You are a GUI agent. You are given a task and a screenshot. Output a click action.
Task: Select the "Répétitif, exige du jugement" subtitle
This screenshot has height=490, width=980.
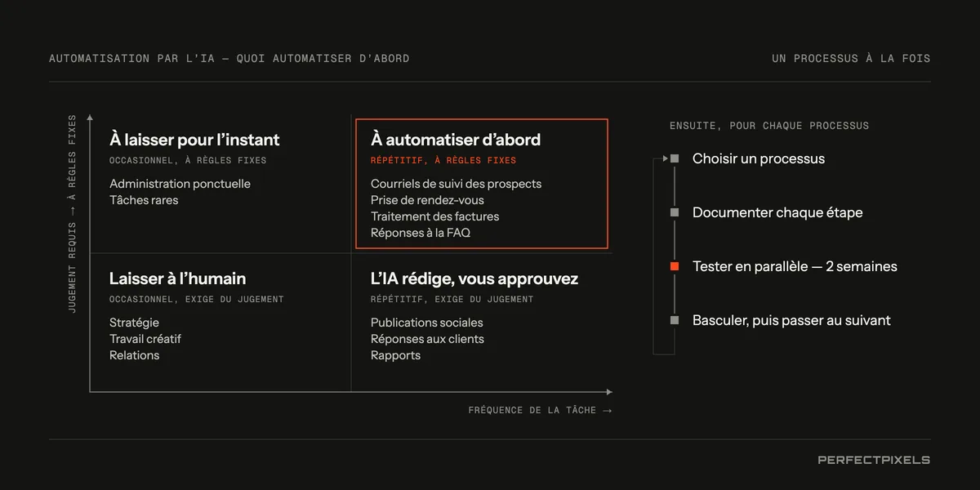pos(452,300)
